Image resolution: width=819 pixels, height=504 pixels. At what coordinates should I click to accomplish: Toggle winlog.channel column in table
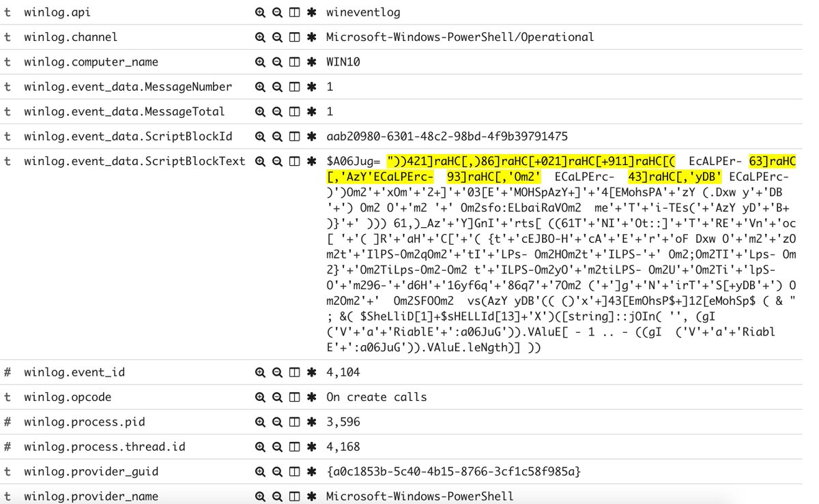295,37
